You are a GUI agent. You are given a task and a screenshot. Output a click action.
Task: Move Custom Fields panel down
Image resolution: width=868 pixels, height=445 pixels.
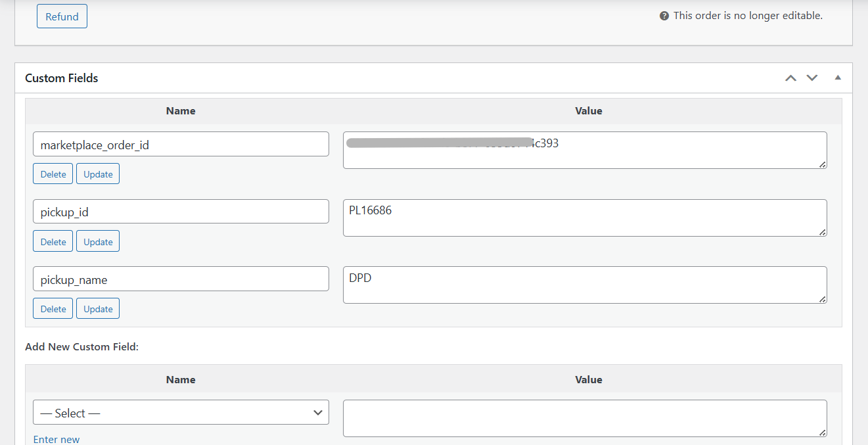pos(812,78)
